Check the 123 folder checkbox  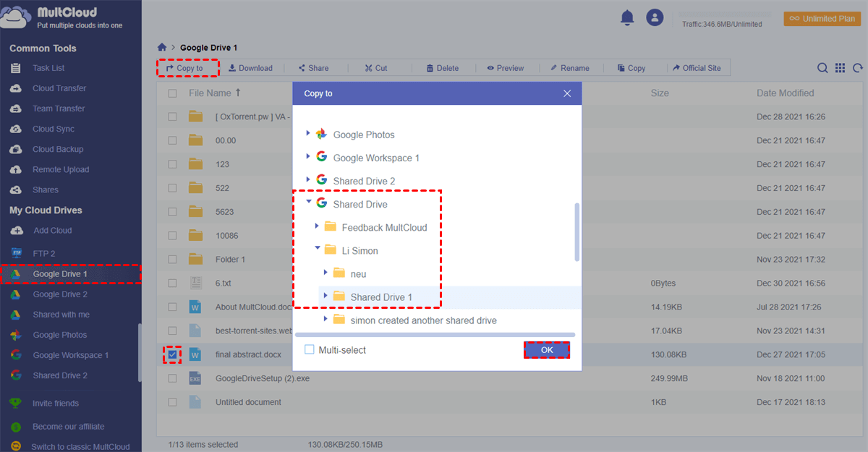point(172,164)
